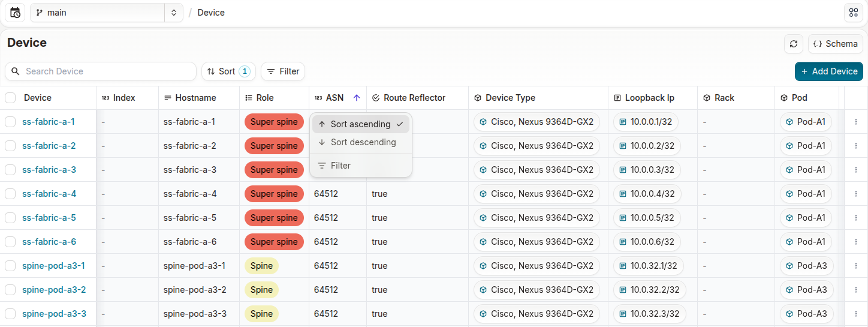Image resolution: width=868 pixels, height=327 pixels.
Task: Click the Device breadcrumb label
Action: pyautogui.click(x=211, y=13)
